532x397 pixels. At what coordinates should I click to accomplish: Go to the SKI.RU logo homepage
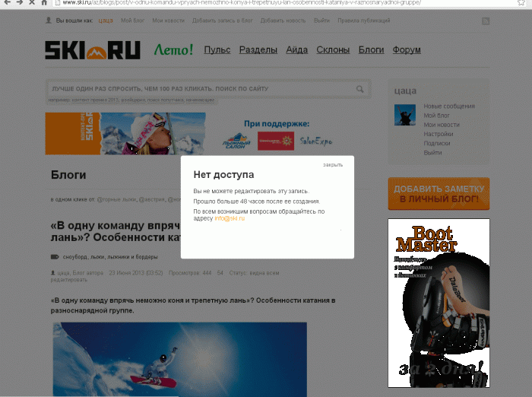click(93, 50)
